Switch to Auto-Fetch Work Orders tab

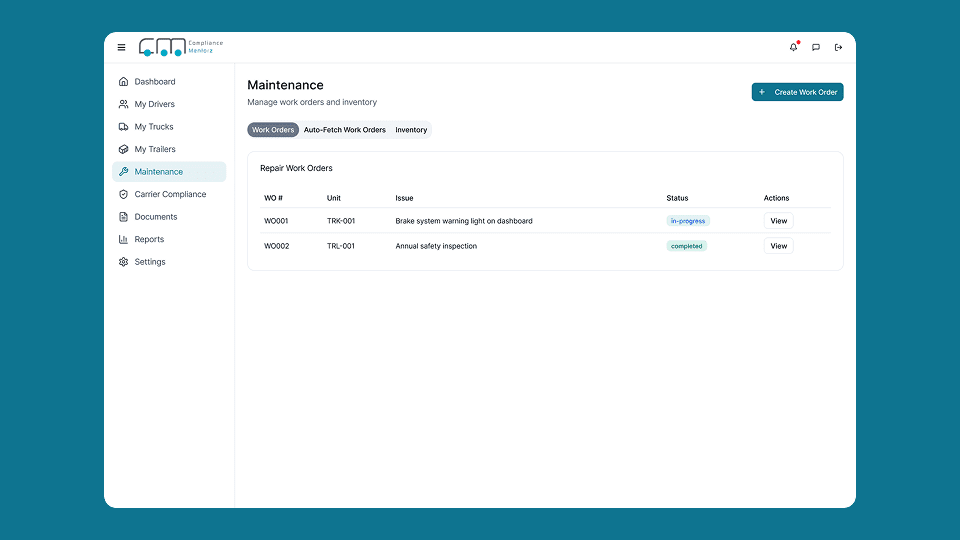pos(345,130)
